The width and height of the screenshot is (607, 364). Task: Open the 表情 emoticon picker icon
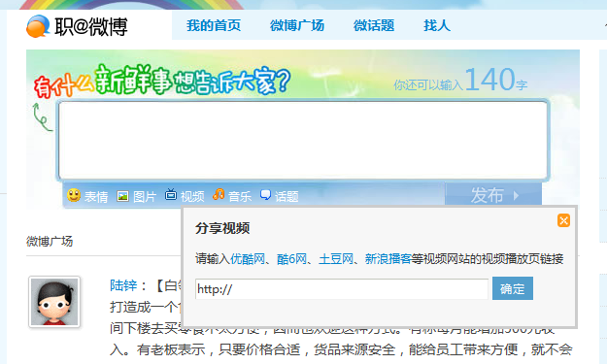(x=74, y=195)
